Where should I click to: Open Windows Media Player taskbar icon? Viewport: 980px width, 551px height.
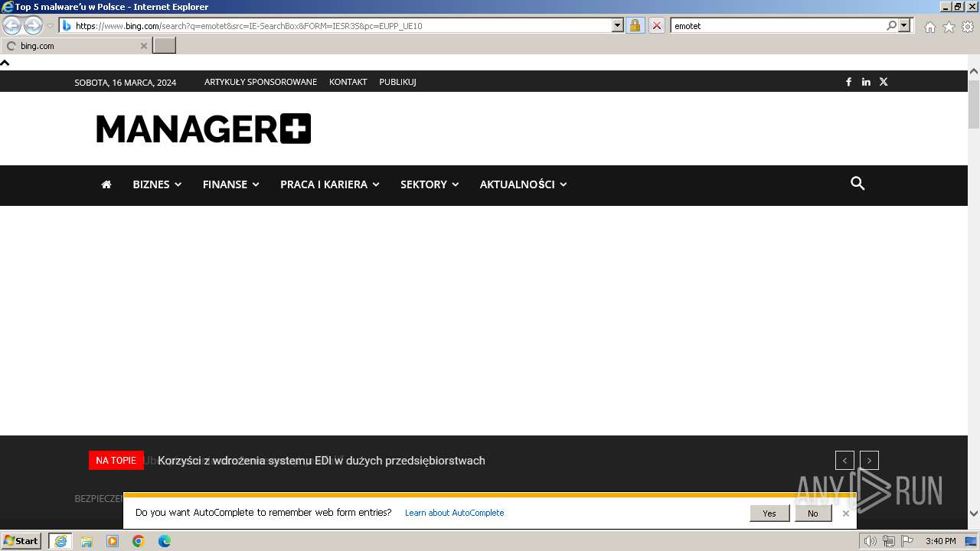(113, 541)
